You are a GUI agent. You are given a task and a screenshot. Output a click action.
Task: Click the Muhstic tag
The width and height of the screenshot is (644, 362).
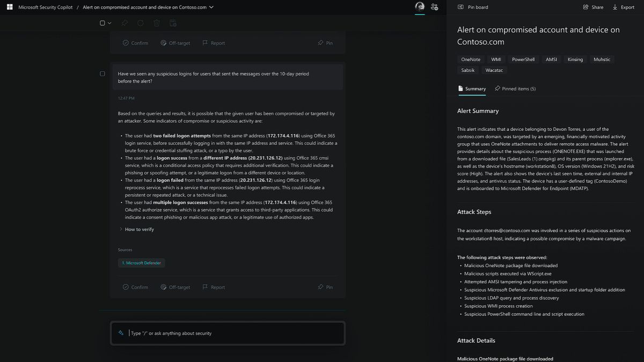click(602, 60)
